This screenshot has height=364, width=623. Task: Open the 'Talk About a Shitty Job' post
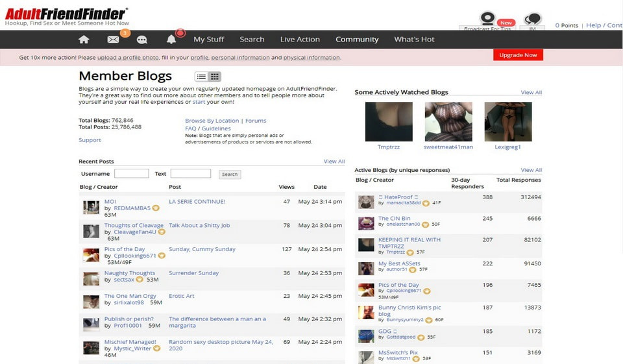pyautogui.click(x=199, y=226)
